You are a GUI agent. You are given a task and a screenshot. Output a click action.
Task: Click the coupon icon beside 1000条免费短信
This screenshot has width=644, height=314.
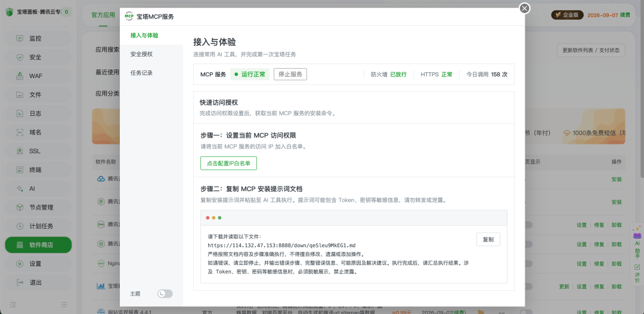point(567,133)
